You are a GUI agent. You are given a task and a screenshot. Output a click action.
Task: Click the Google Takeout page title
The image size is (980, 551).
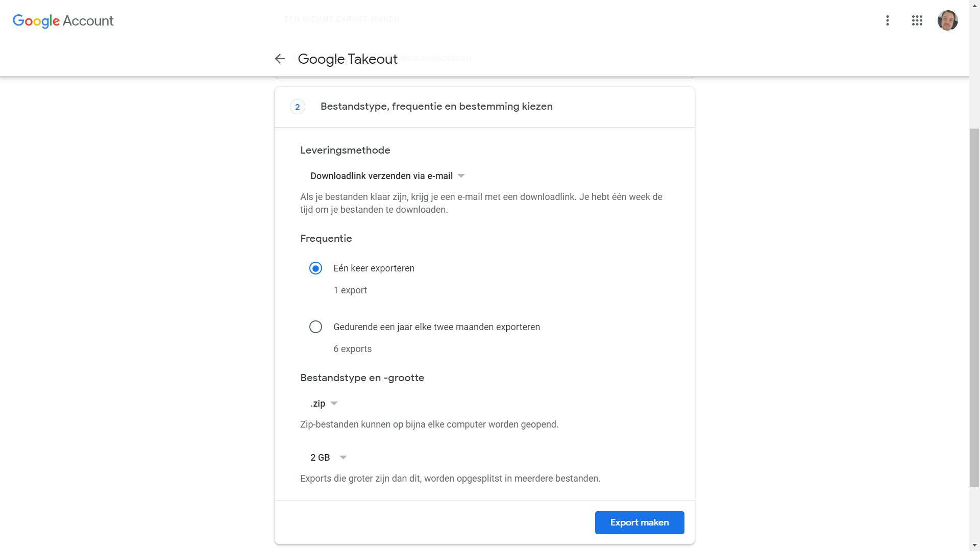(347, 59)
